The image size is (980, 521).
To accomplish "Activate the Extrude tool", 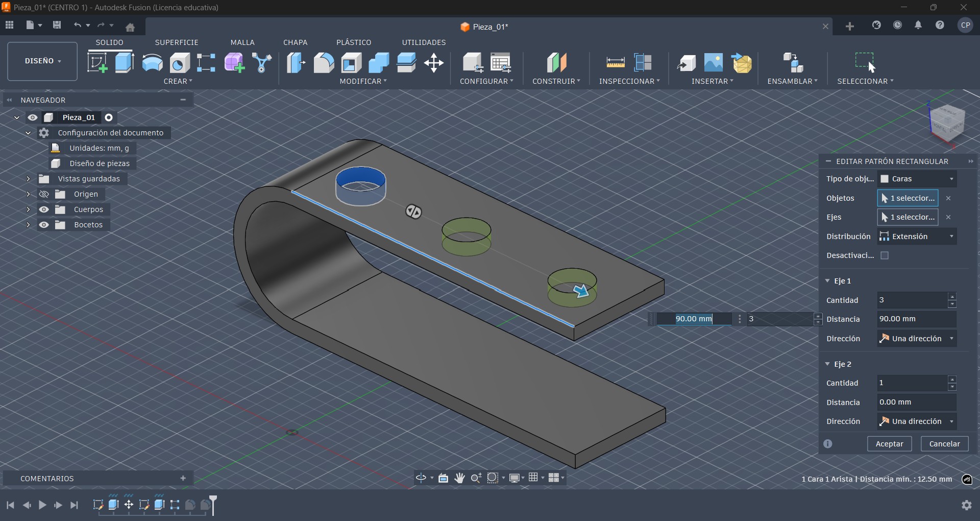I will point(124,62).
